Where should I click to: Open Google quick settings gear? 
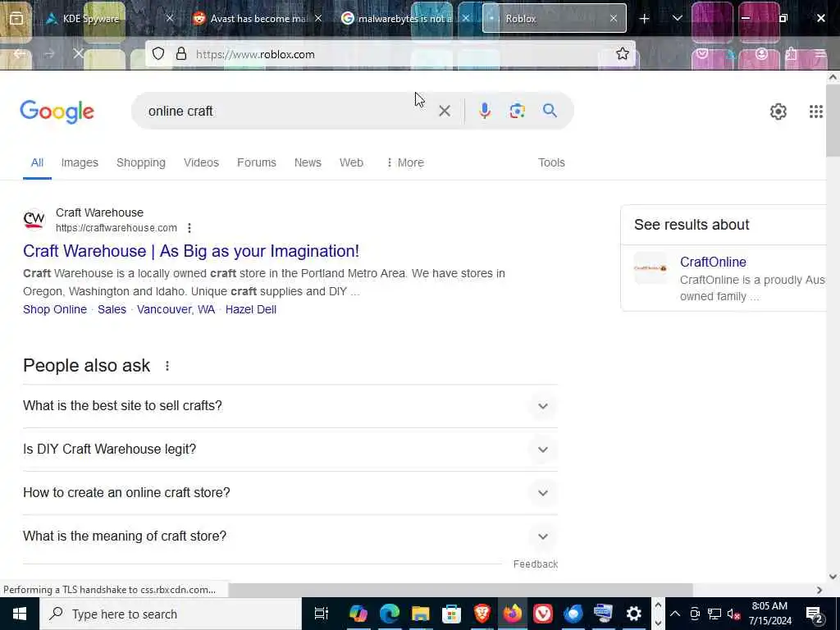click(778, 112)
